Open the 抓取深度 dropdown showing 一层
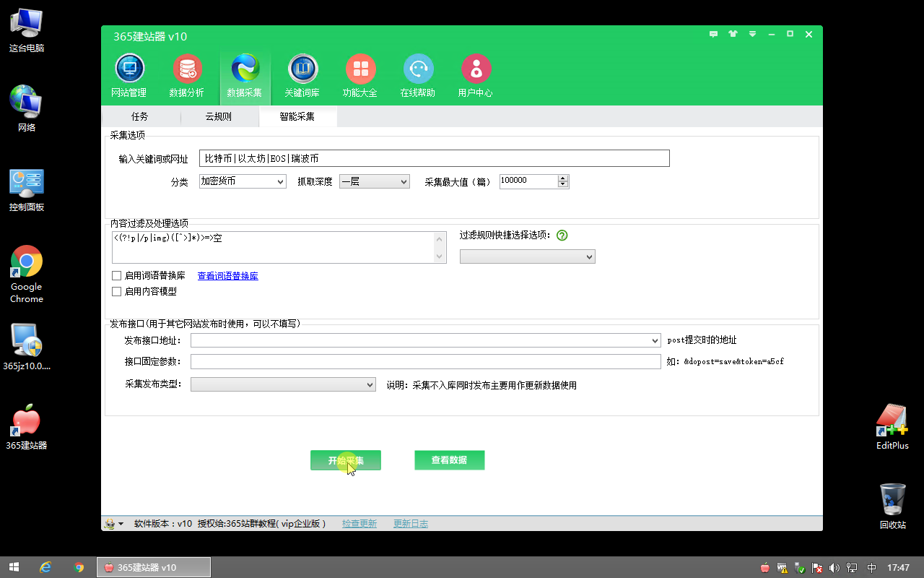 (375, 181)
